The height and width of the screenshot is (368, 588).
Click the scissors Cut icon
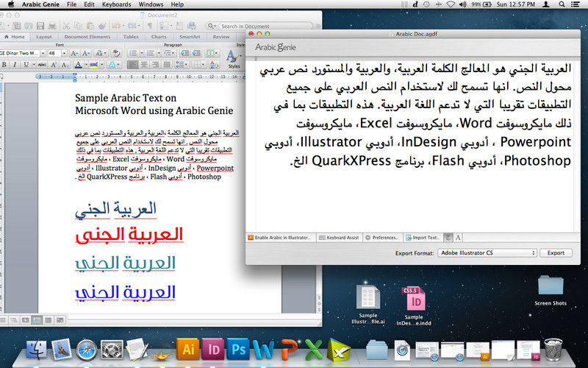tap(66, 26)
